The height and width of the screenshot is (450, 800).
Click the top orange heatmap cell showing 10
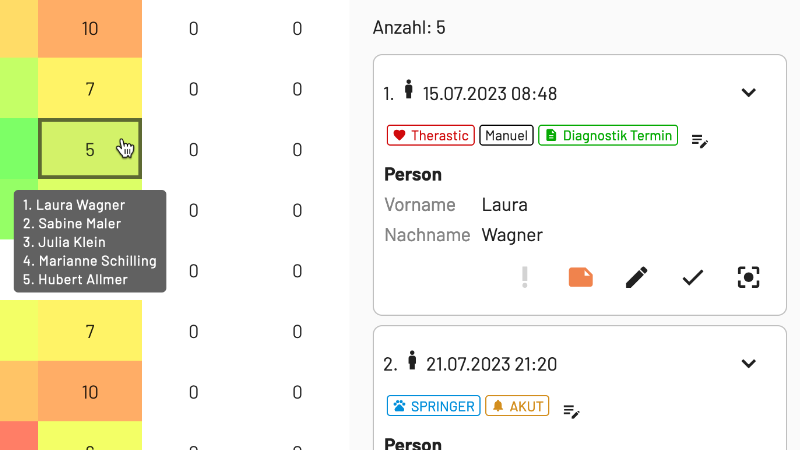point(90,29)
